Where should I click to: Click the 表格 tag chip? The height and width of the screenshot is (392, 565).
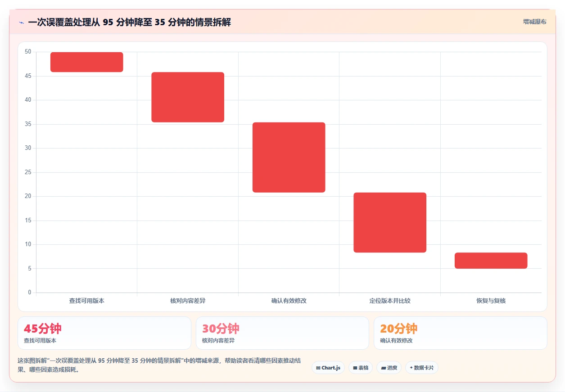pyautogui.click(x=361, y=368)
